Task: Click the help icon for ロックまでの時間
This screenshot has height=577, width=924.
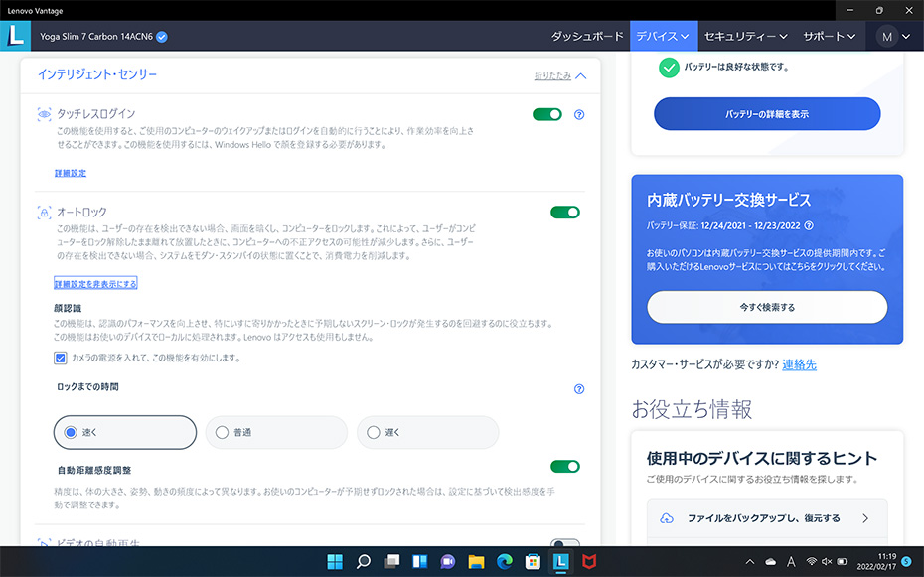Action: [x=579, y=389]
